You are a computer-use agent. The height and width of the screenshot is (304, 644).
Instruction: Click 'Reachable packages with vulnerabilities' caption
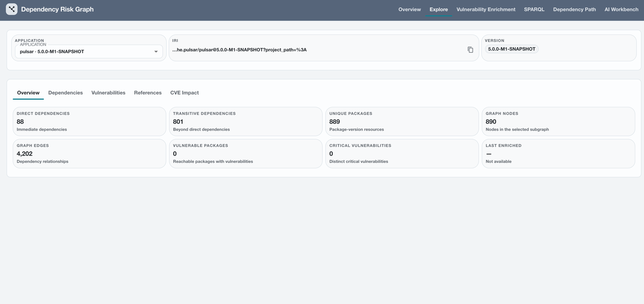pos(213,162)
